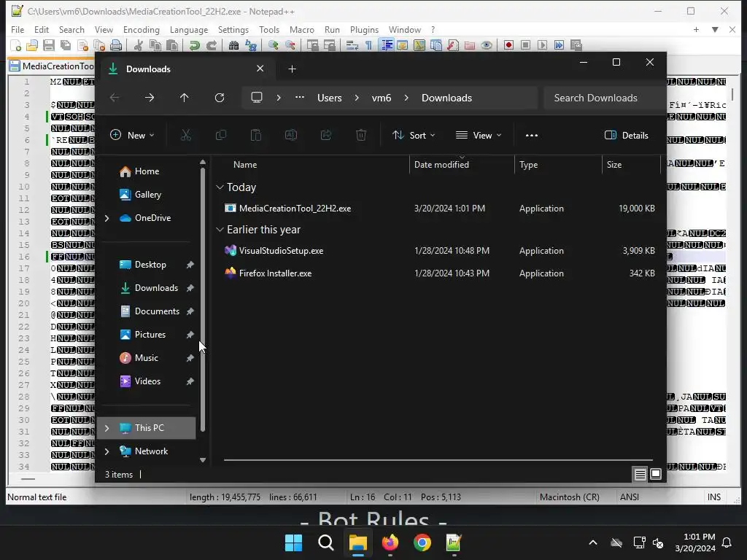Open Folder as Workspace icon in Notepad++

(x=470, y=45)
